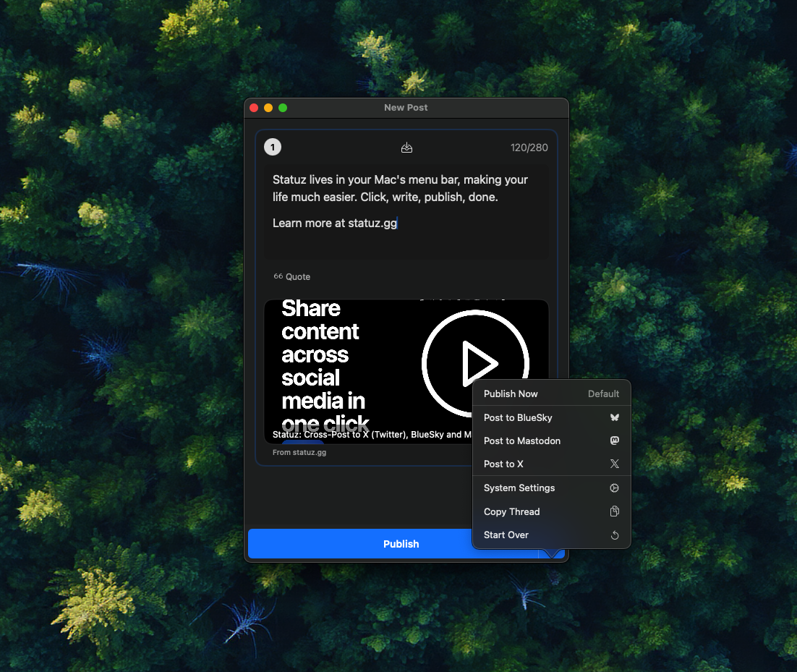The height and width of the screenshot is (672, 797).
Task: Click the clipboard icon next to Copy Thread
Action: (614, 511)
